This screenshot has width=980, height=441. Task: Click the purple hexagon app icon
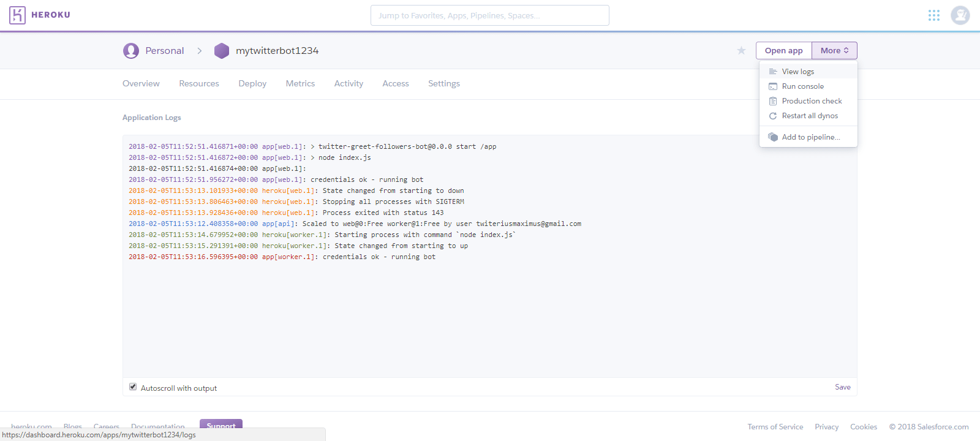[222, 51]
